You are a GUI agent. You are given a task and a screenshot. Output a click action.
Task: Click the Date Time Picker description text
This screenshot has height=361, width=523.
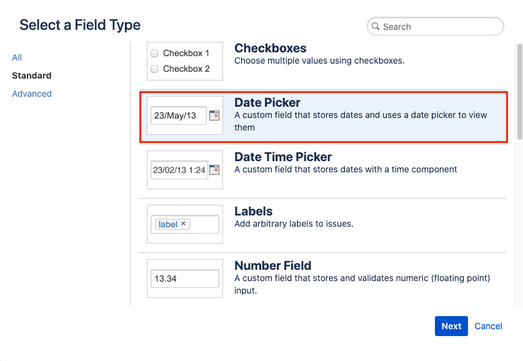pos(346,169)
